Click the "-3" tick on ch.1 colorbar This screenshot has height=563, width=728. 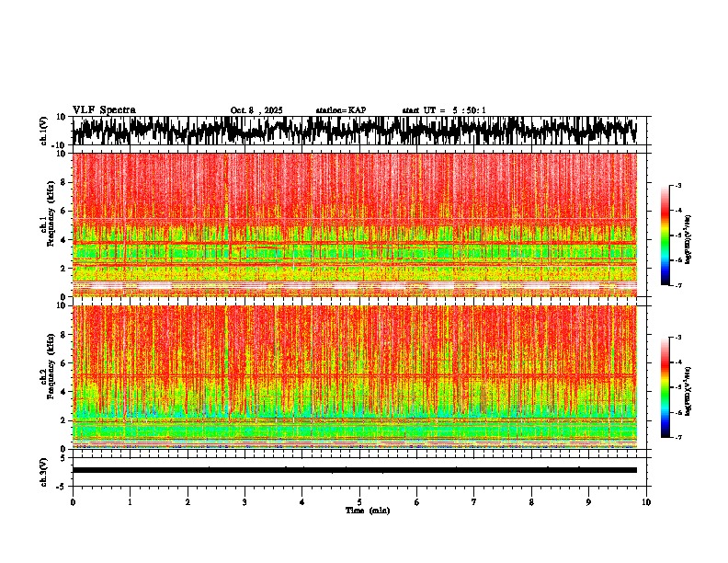pyautogui.click(x=678, y=185)
